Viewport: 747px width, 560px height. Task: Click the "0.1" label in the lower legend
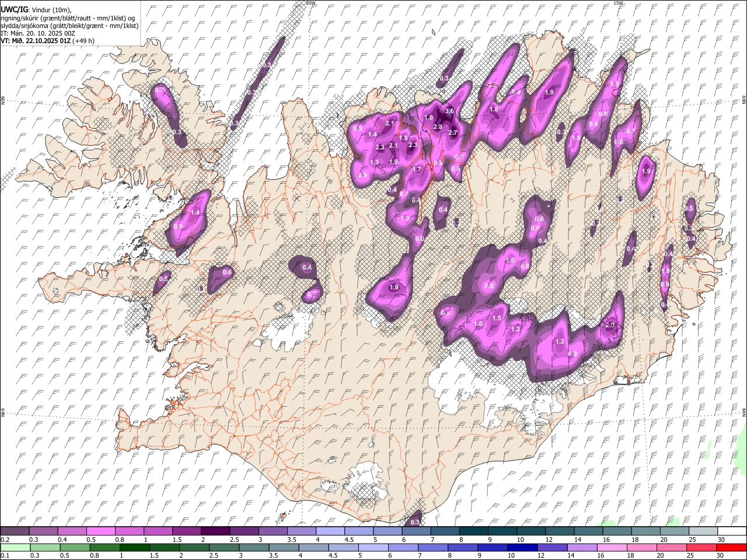[5, 556]
